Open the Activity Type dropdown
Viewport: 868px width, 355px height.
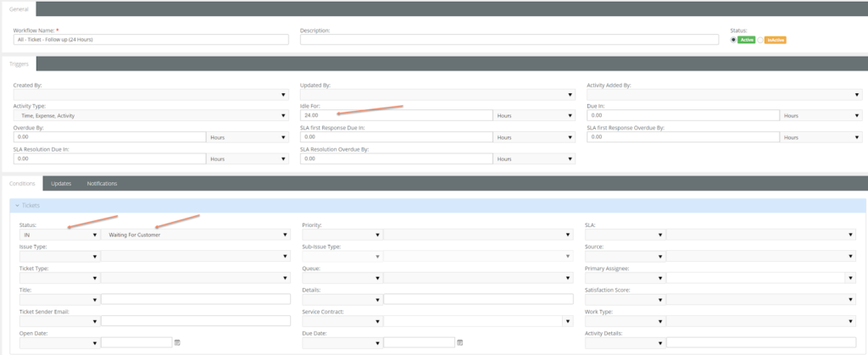(151, 115)
